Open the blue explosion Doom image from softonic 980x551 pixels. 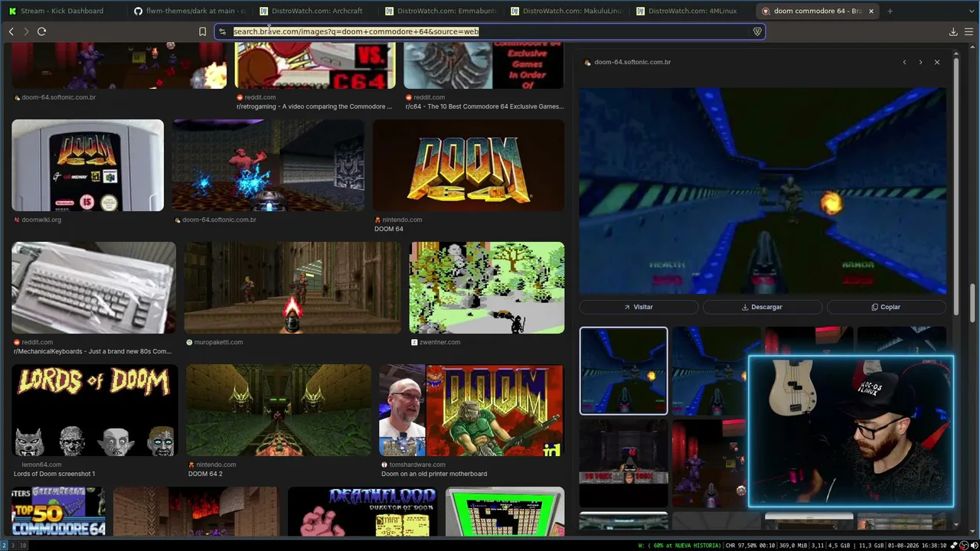[x=268, y=165]
